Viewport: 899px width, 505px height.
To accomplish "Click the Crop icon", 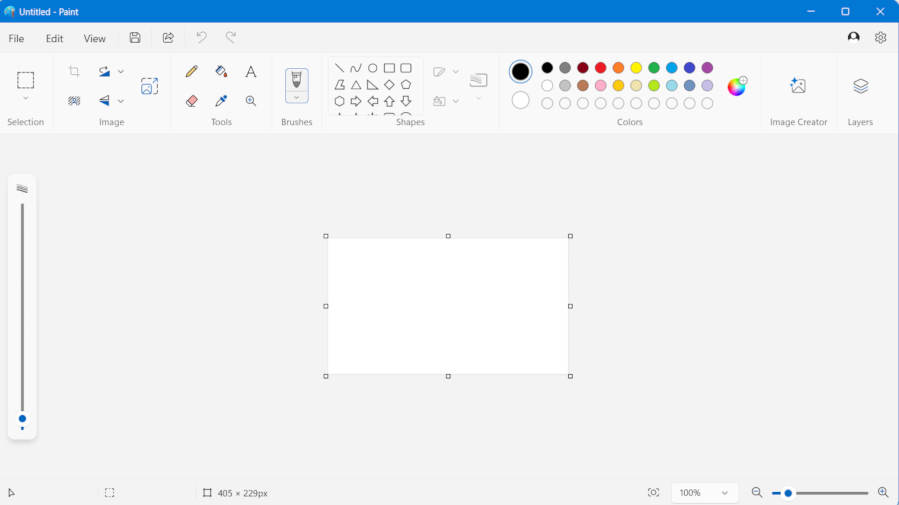I will (74, 72).
